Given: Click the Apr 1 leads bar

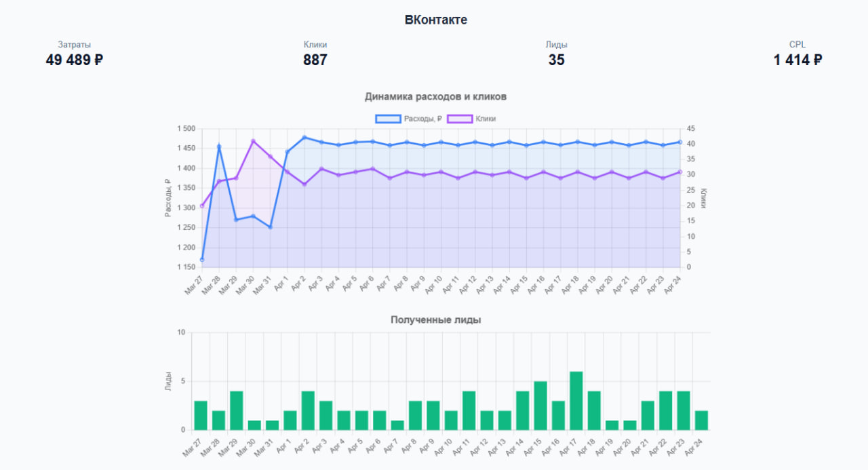Looking at the screenshot, I should coord(290,420).
